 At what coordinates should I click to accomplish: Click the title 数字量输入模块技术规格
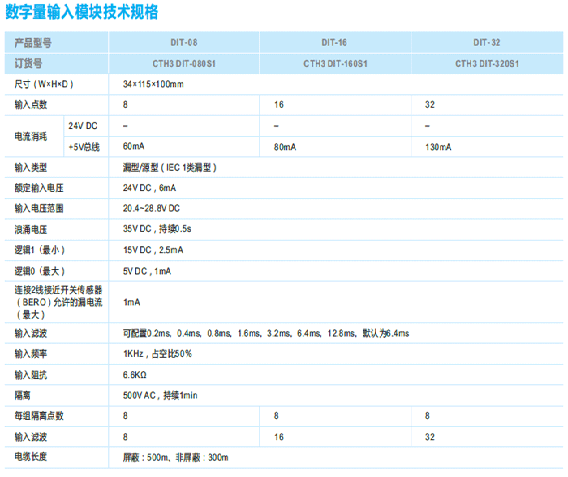coord(82,12)
